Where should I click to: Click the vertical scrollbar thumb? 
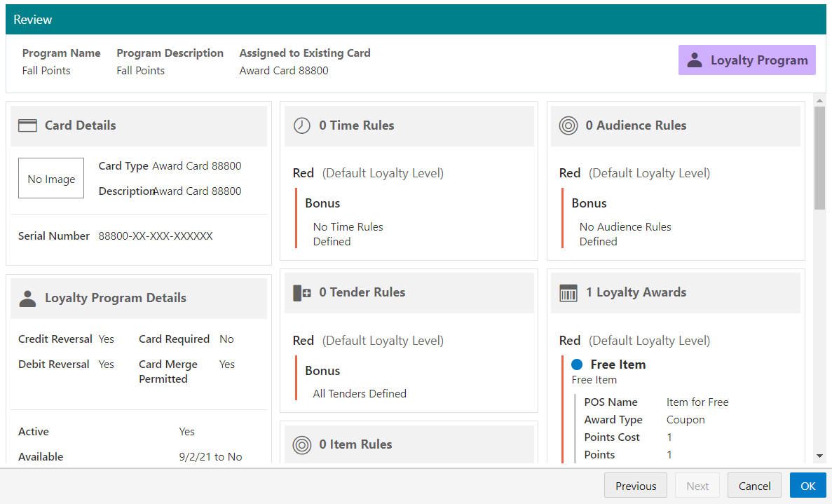pos(820,158)
